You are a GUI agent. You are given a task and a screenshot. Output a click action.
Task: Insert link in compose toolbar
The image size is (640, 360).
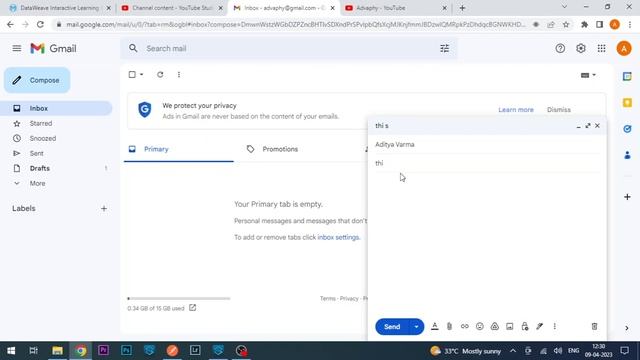pos(464,326)
